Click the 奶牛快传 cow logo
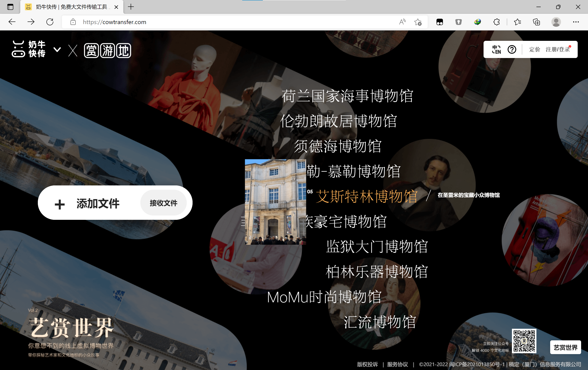 click(29, 49)
